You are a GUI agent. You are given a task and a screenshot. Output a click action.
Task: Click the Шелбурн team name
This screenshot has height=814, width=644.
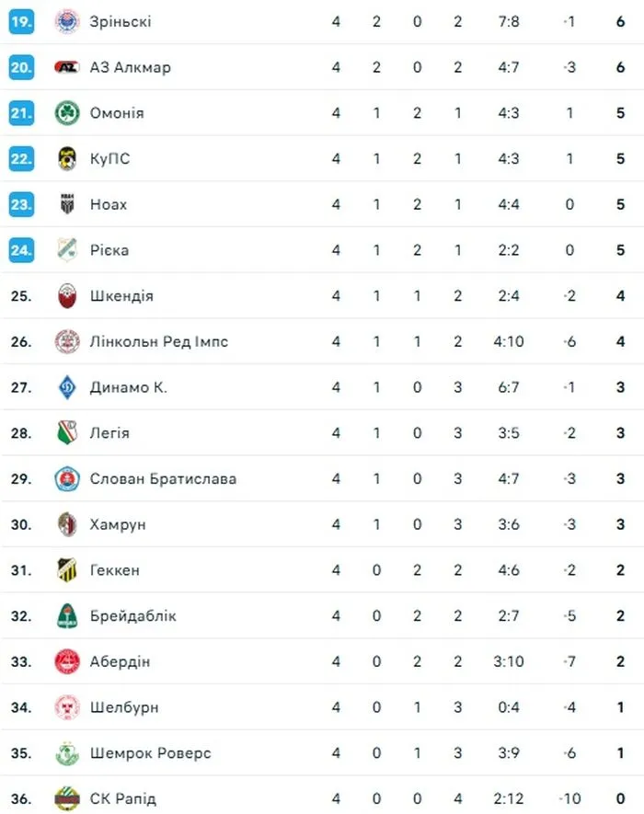124,707
